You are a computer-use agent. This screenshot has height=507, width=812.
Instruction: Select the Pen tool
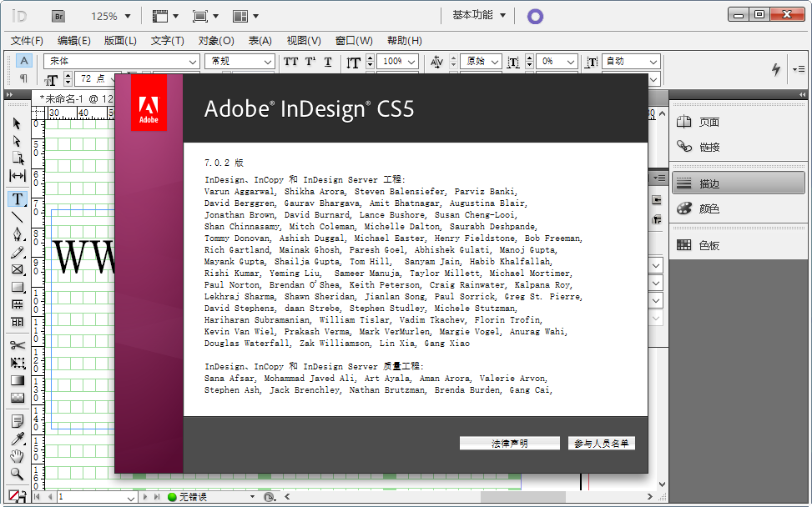click(17, 234)
